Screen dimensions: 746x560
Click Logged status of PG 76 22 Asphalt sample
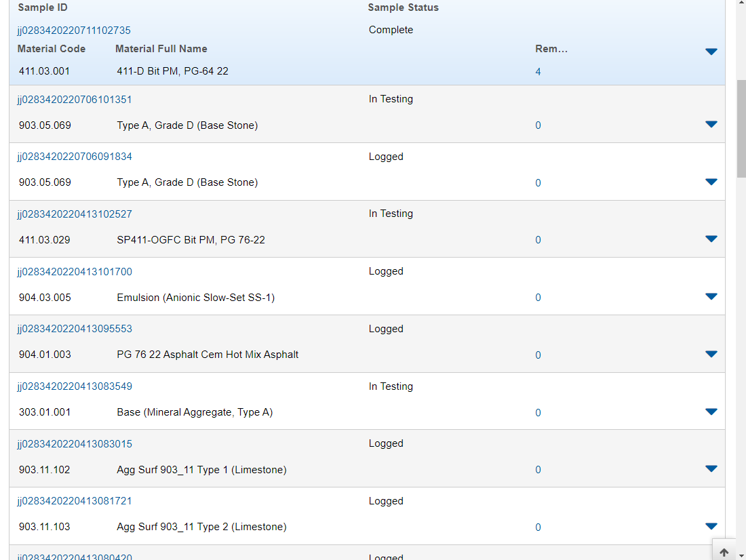pos(386,329)
